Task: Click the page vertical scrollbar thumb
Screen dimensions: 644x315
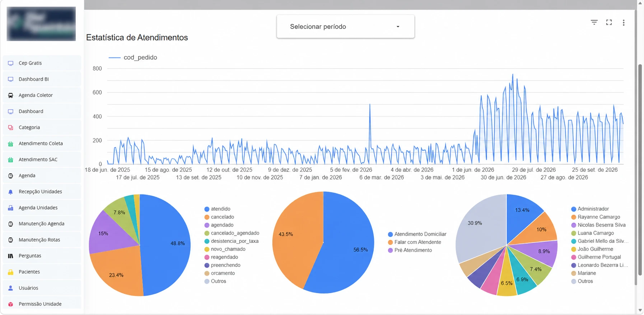Action: [640, 170]
